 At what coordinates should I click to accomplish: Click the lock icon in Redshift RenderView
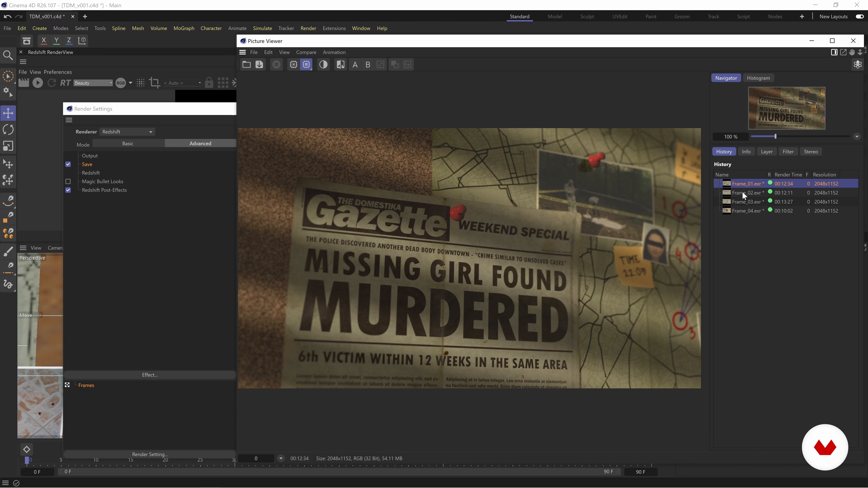(209, 83)
